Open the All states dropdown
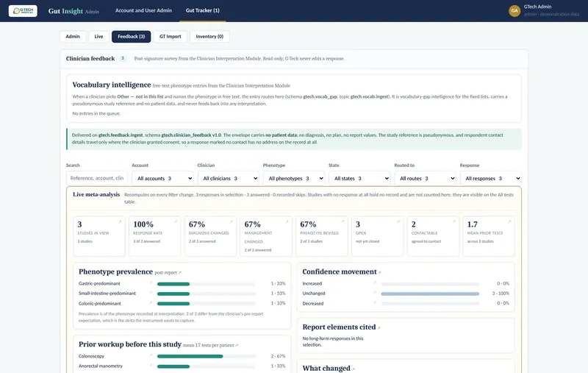588x373 pixels. pyautogui.click(x=359, y=178)
